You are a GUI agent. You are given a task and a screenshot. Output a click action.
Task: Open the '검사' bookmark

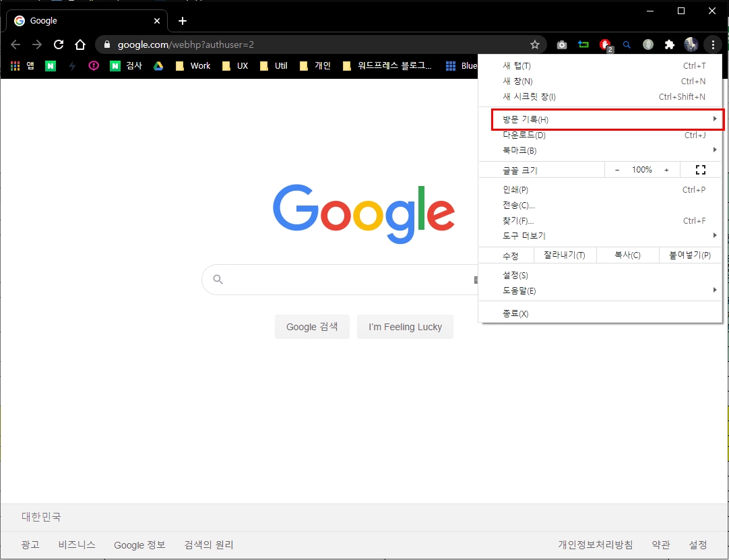[126, 65]
